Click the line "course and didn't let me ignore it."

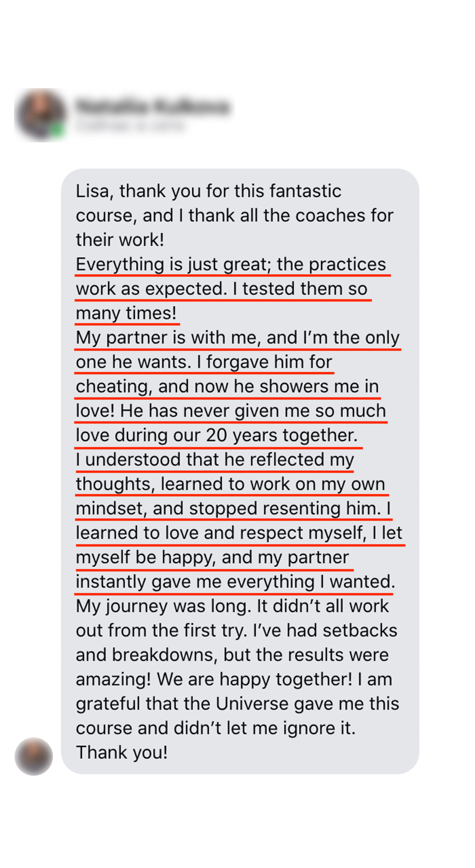[216, 728]
